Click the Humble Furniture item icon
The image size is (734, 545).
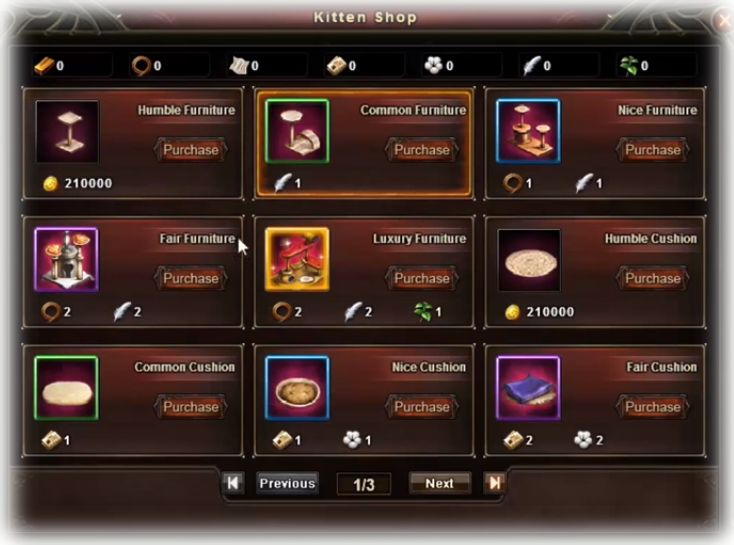(x=67, y=132)
